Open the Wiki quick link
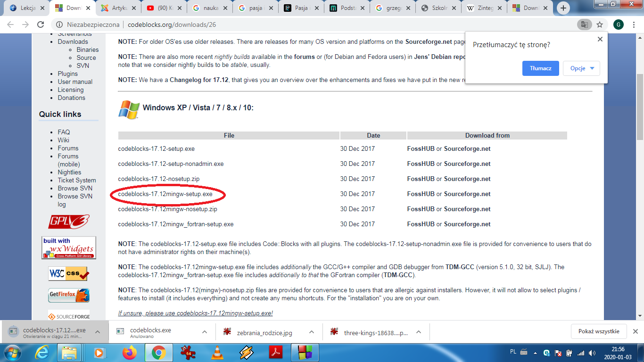Image resolution: width=644 pixels, height=362 pixels. [64, 140]
